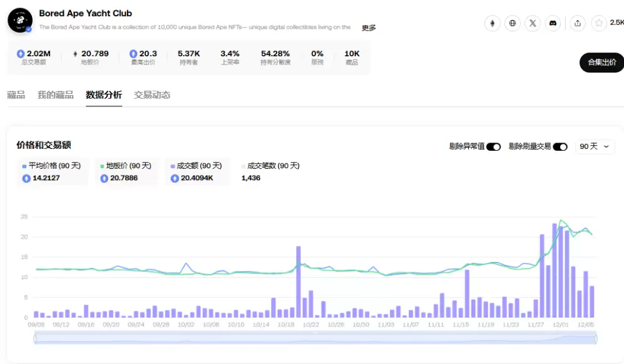
Task: Enable the 剔除异常值 toggle
Action: (x=494, y=146)
